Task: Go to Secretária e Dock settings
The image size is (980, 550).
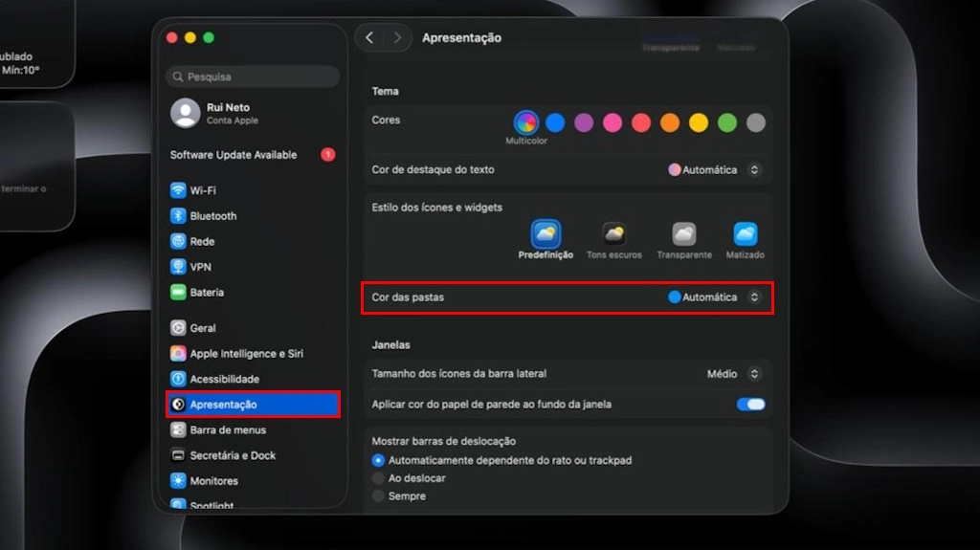Action: point(232,455)
